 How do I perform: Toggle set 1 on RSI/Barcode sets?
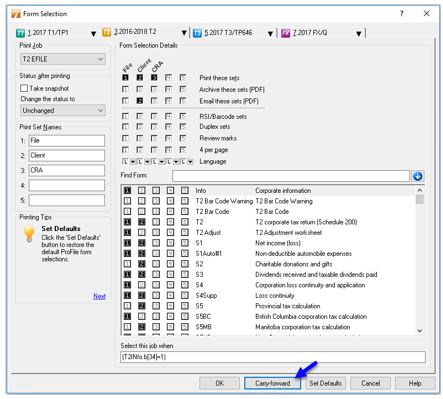[x=125, y=116]
